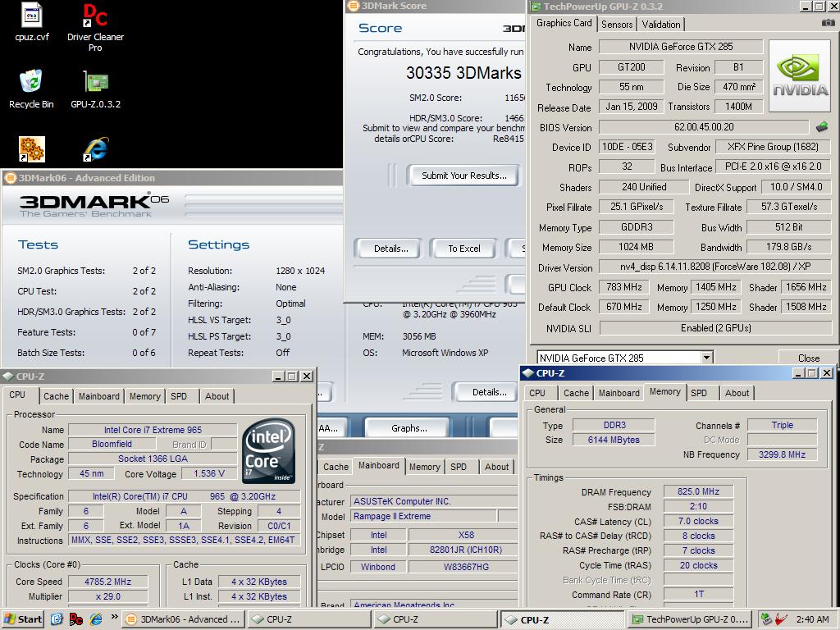840x630 pixels.
Task: Switch to 3DMark06 Advanced taskbar item
Action: 183,619
